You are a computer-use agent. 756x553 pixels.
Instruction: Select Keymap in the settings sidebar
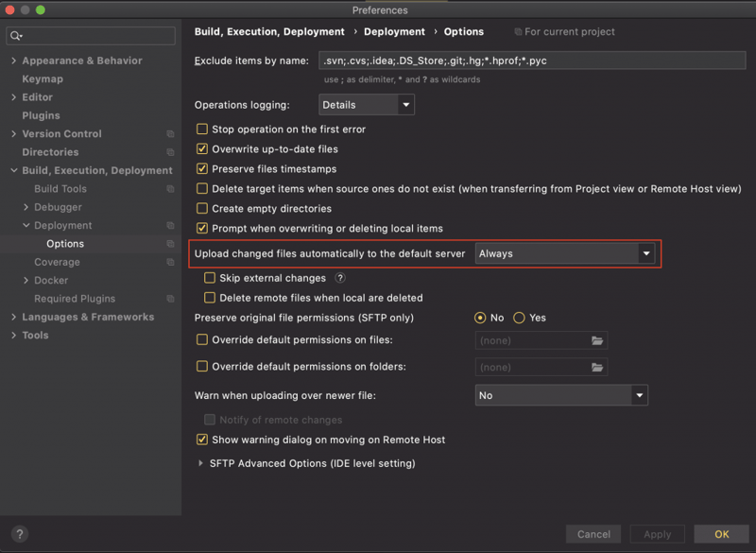(x=43, y=78)
